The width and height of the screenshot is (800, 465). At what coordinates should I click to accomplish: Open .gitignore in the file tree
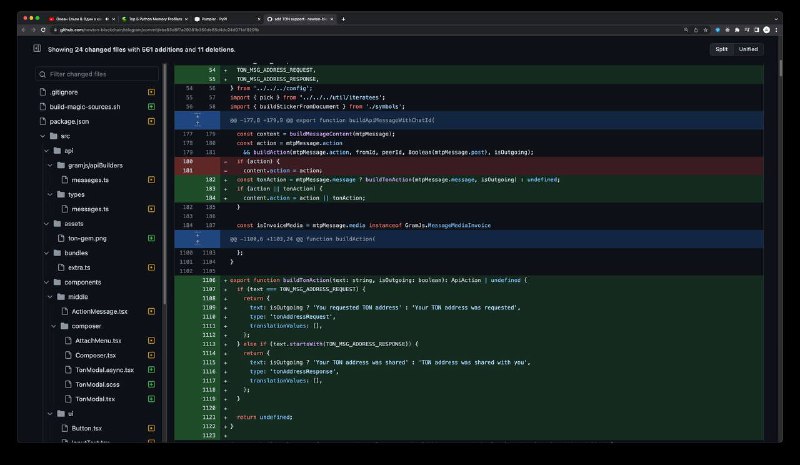point(64,92)
